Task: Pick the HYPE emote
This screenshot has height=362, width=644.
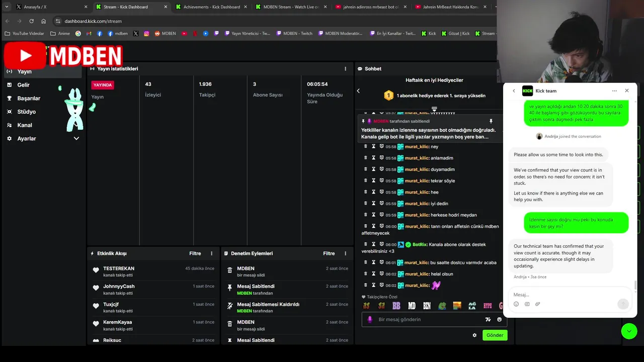Action: coord(487,306)
